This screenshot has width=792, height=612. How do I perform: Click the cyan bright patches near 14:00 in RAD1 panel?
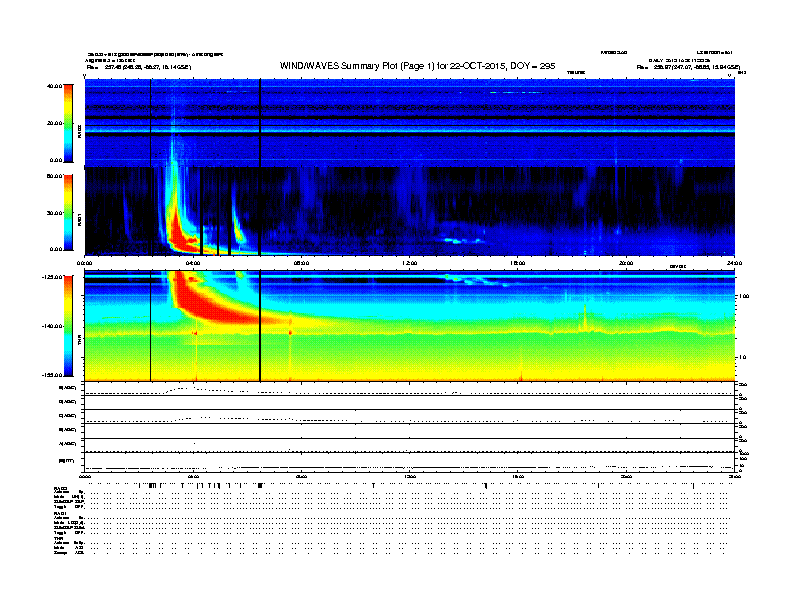pyautogui.click(x=461, y=241)
